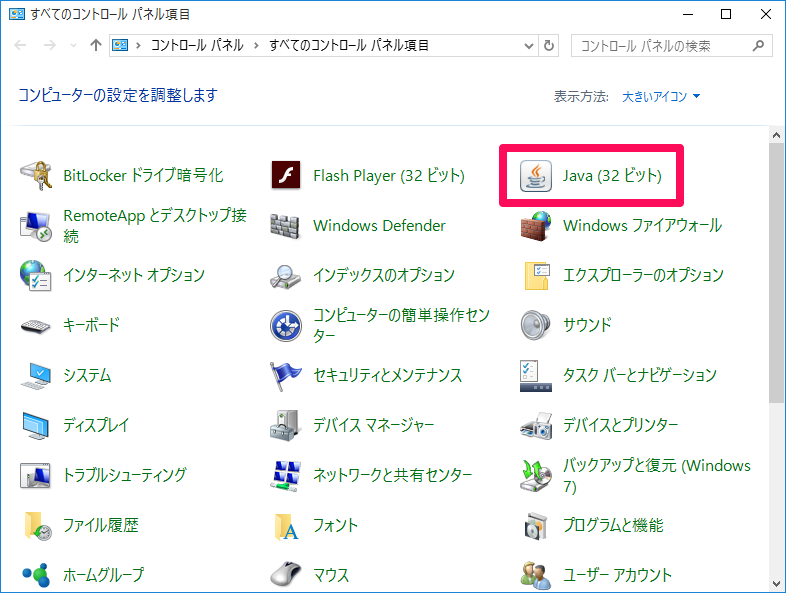Click the キーボード icon
Image resolution: width=786 pixels, height=593 pixels.
[36, 326]
